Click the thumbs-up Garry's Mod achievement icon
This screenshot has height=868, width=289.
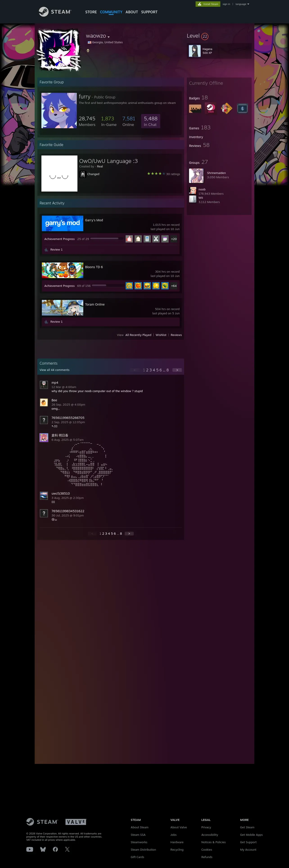pos(129,239)
